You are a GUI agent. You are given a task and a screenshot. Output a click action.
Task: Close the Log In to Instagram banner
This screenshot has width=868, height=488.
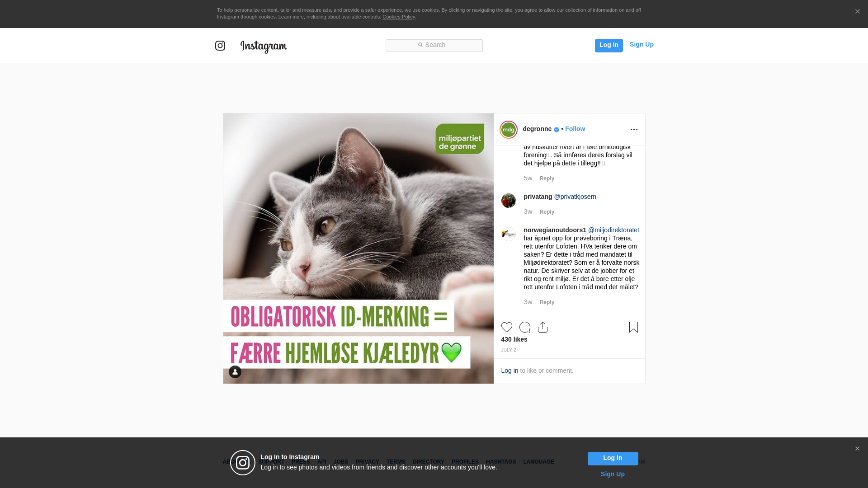857,449
